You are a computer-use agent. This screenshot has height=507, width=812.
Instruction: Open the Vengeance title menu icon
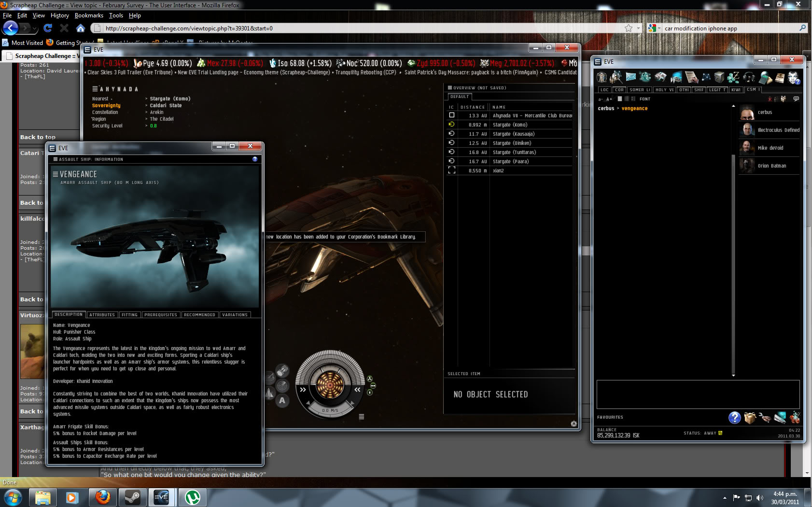(x=56, y=174)
